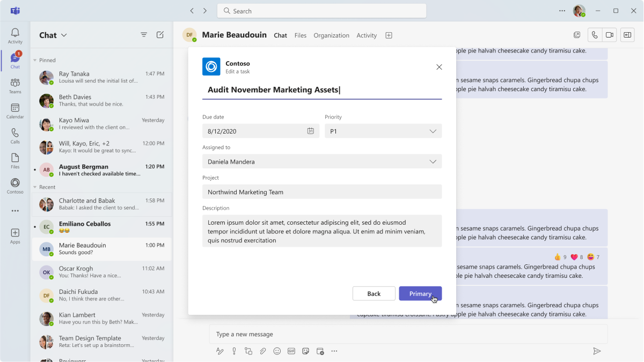Open the due date picker
This screenshot has height=362, width=644.
point(310,130)
